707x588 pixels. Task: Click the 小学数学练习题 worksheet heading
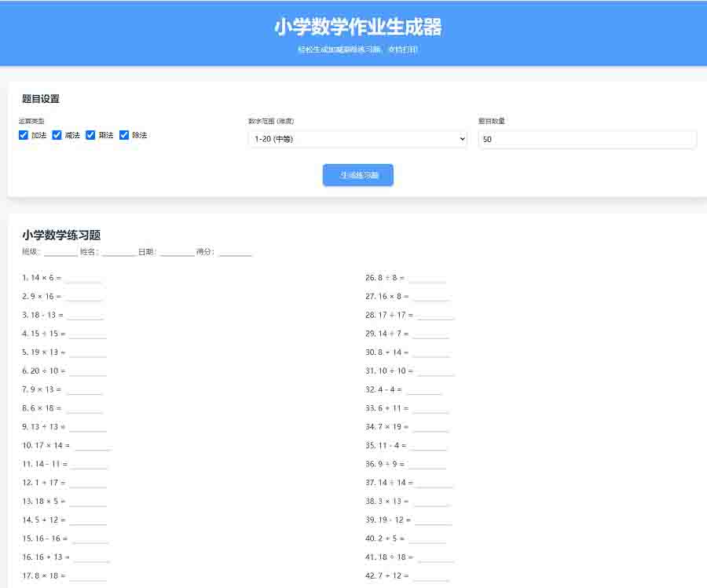(x=61, y=235)
